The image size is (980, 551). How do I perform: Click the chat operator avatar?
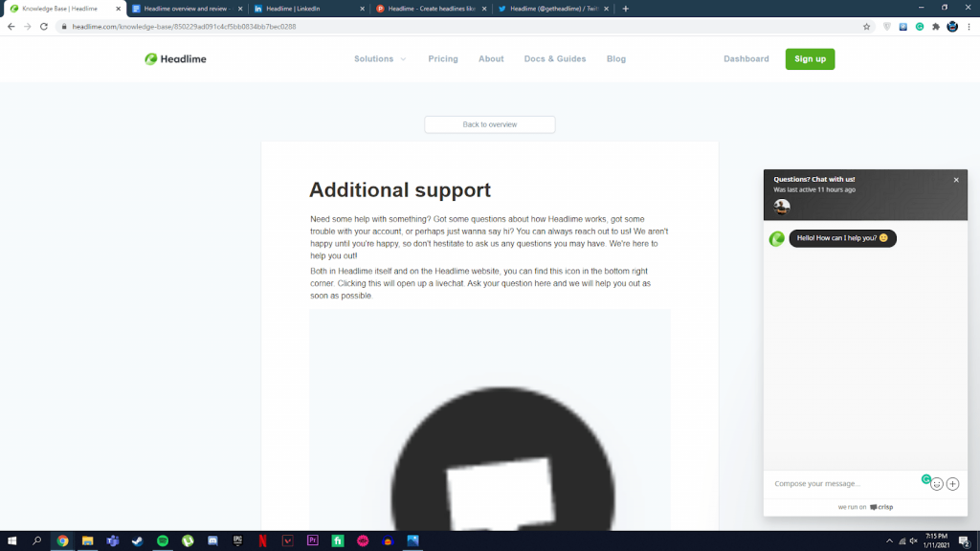pyautogui.click(x=782, y=207)
